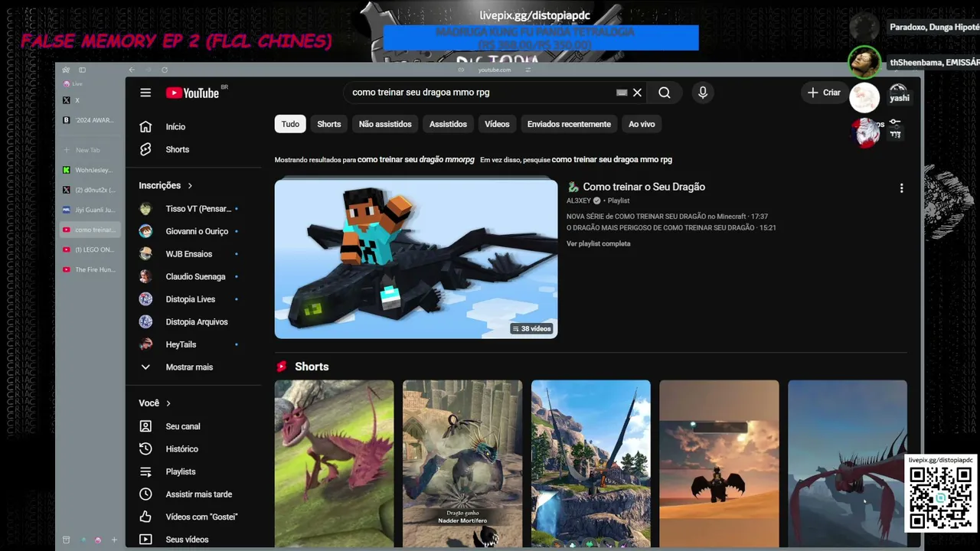This screenshot has height=551, width=980.
Task: Click the magnifying glass search button
Action: (665, 93)
